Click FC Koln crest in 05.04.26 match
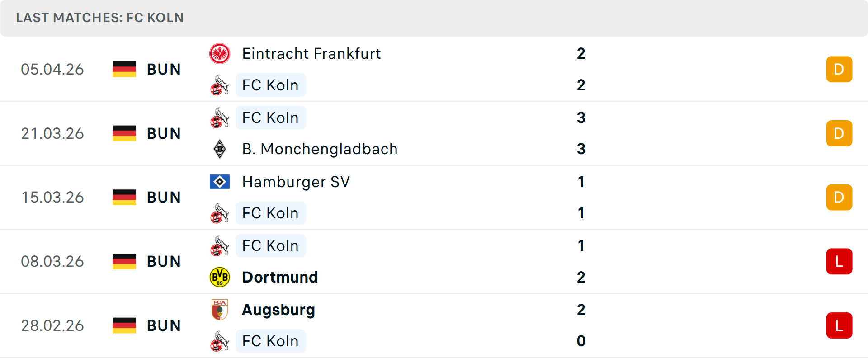This screenshot has height=358, width=868. tap(220, 85)
